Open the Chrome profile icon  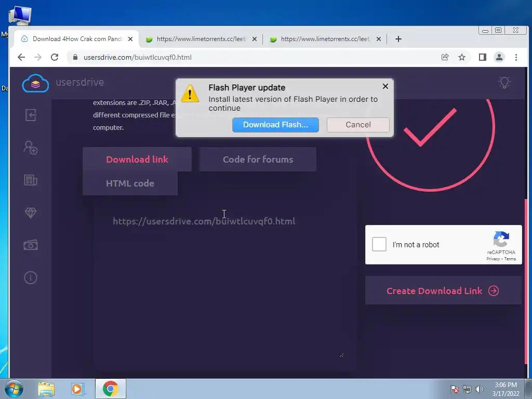(499, 57)
